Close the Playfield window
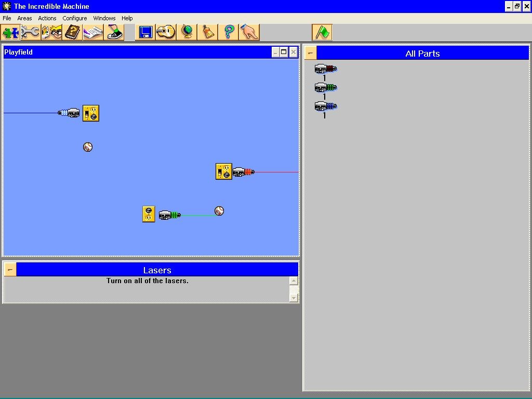The height and width of the screenshot is (399, 532). pyautogui.click(x=293, y=52)
